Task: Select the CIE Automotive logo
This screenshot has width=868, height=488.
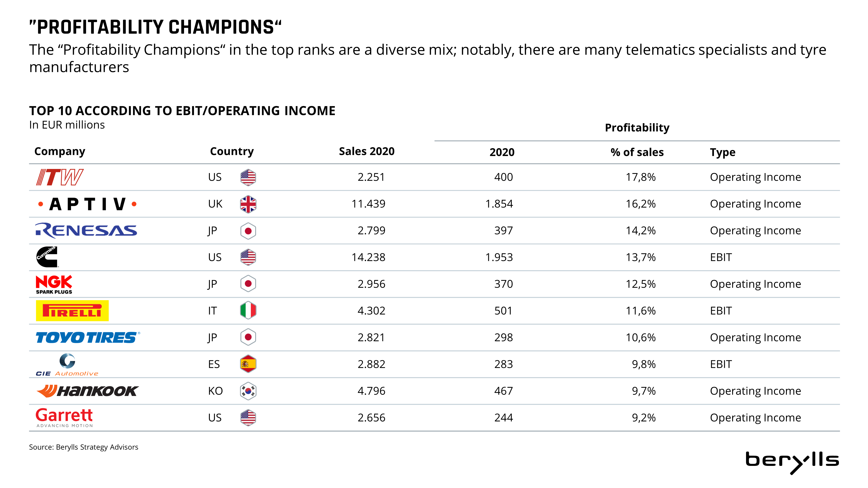Action: [x=67, y=365]
